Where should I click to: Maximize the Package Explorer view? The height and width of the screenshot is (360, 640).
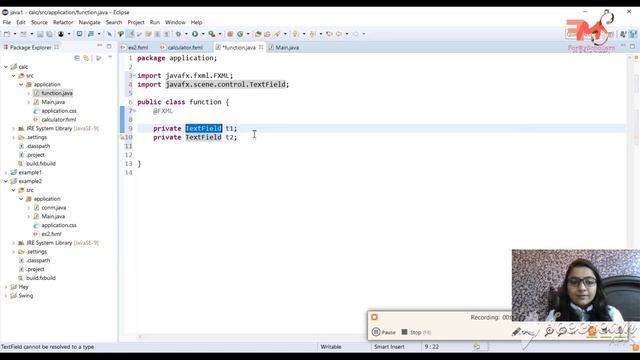click(x=109, y=47)
